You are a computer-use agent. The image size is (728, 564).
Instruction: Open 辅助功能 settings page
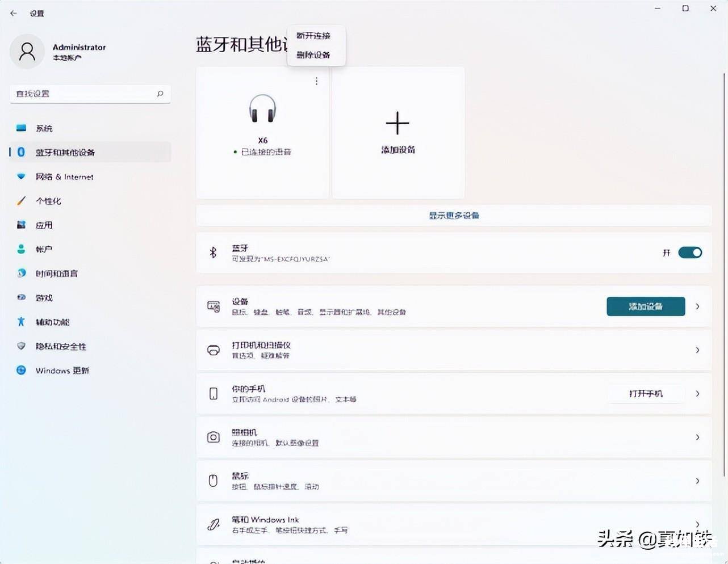90,322
